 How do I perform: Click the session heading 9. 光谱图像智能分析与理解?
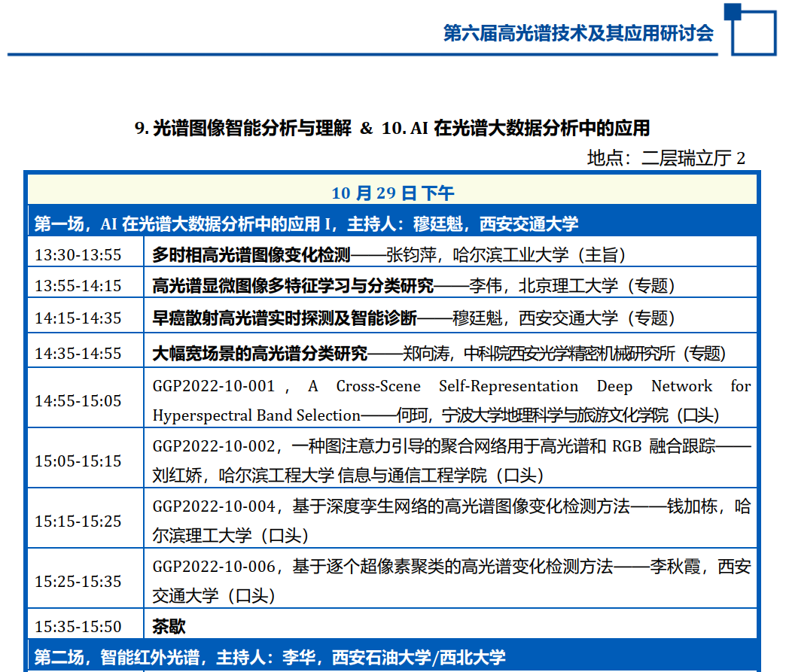242,128
